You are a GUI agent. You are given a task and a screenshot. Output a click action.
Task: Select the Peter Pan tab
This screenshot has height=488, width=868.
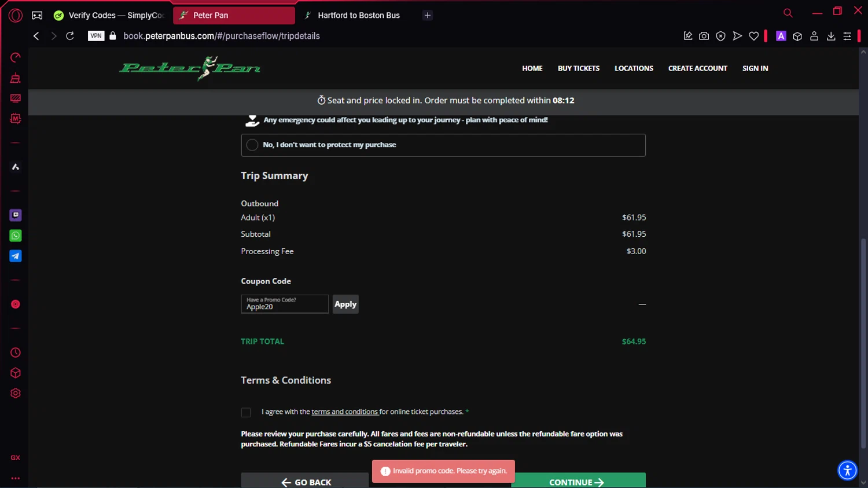[234, 16]
